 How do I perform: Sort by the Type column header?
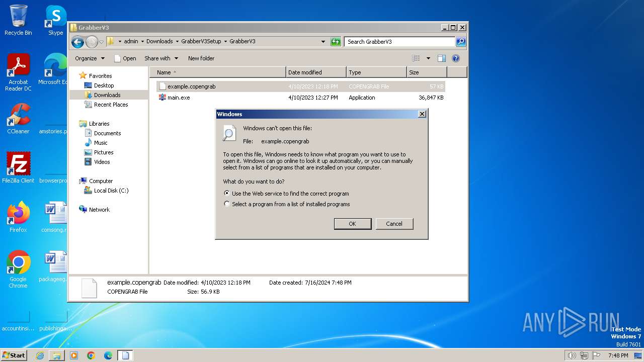(x=376, y=72)
